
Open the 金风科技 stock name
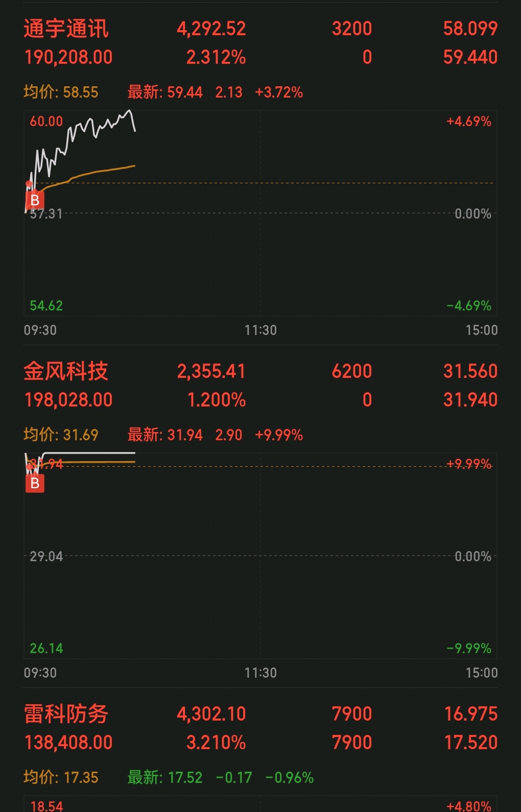tap(66, 371)
